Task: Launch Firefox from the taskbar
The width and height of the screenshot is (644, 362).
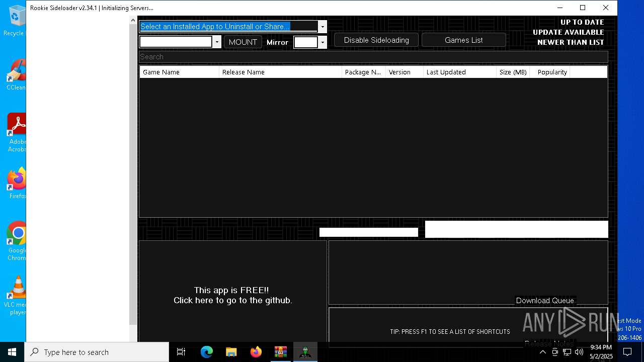Action: [256, 352]
